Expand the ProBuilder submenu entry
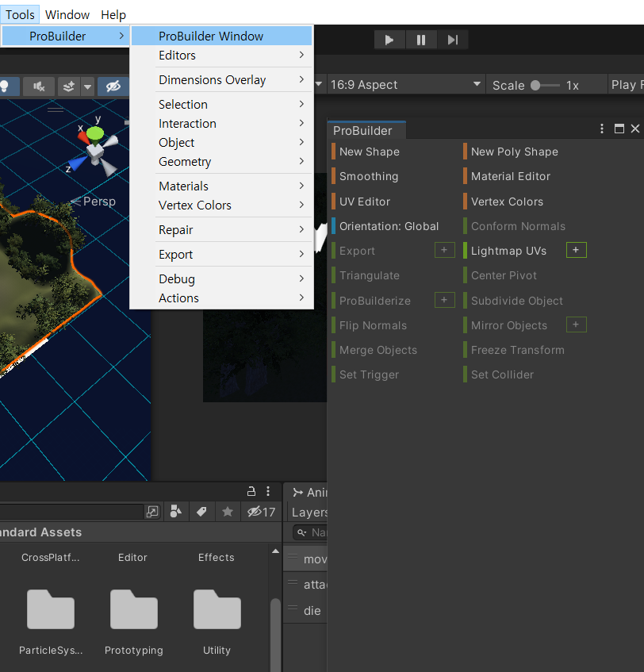The height and width of the screenshot is (672, 644). [65, 36]
